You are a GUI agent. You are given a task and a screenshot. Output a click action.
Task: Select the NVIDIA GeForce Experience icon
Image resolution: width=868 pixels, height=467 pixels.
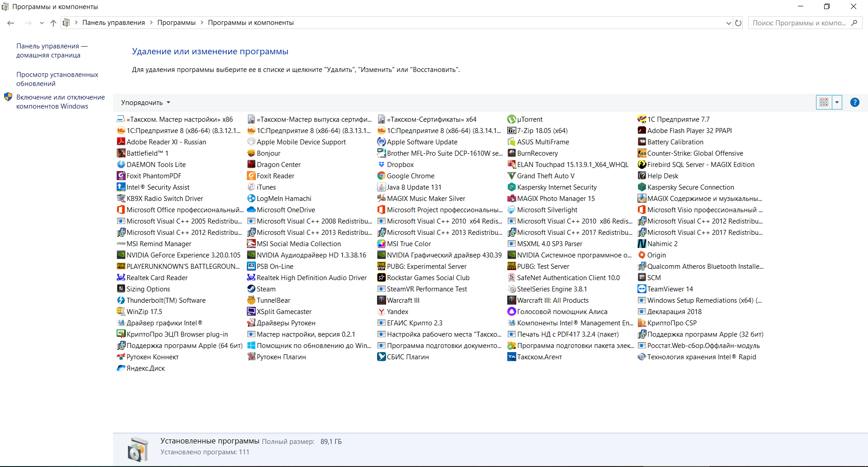point(121,255)
